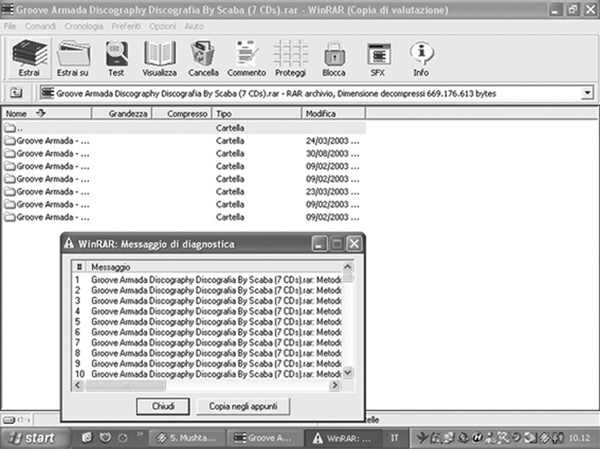Click the Estrai su toolbar icon
This screenshot has height=449, width=600.
point(73,58)
